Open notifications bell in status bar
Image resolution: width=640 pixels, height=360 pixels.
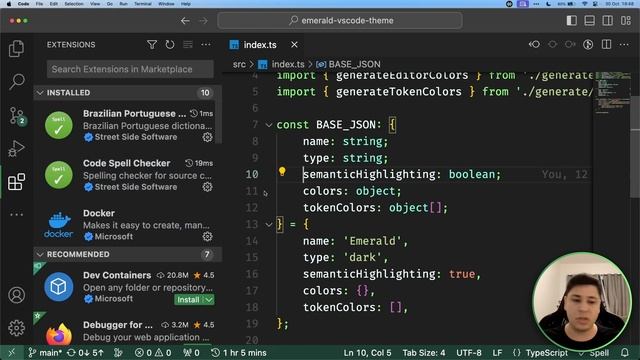624,353
